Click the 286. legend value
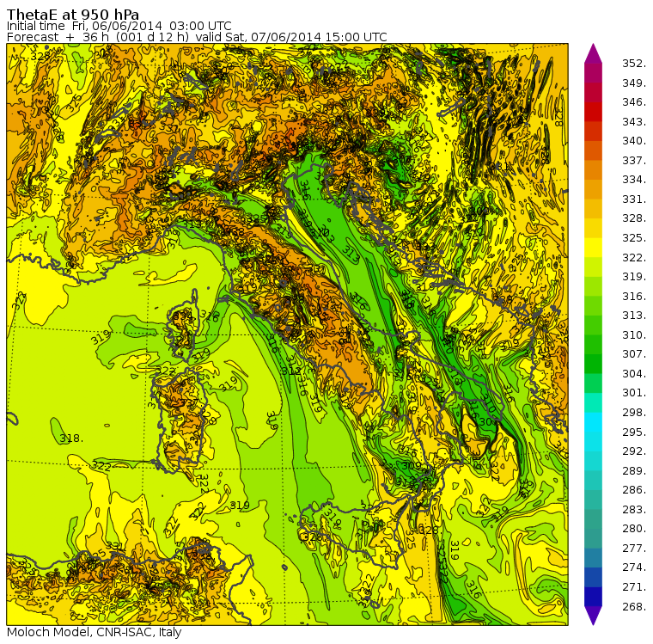 tap(634, 490)
